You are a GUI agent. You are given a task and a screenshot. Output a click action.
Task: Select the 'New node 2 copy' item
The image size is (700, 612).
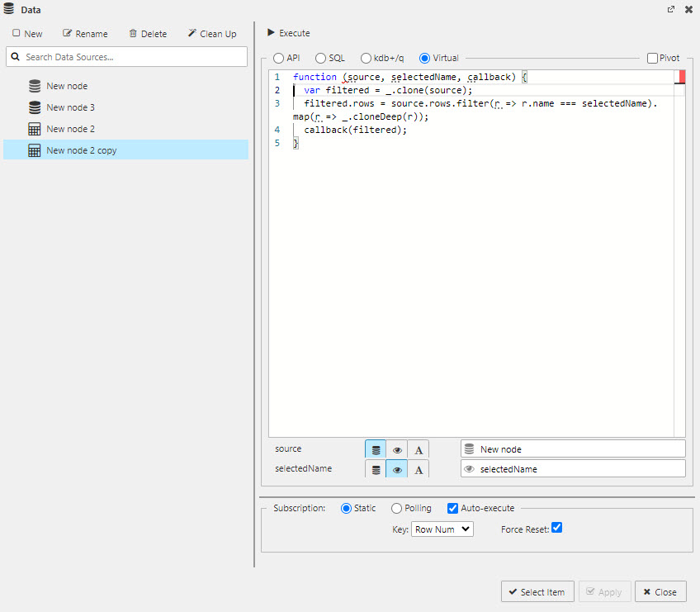pyautogui.click(x=126, y=150)
